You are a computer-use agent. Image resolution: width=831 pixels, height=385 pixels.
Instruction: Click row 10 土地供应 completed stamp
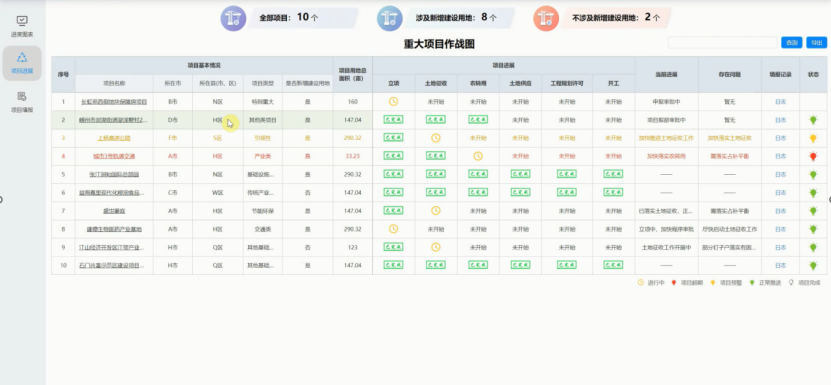click(520, 265)
